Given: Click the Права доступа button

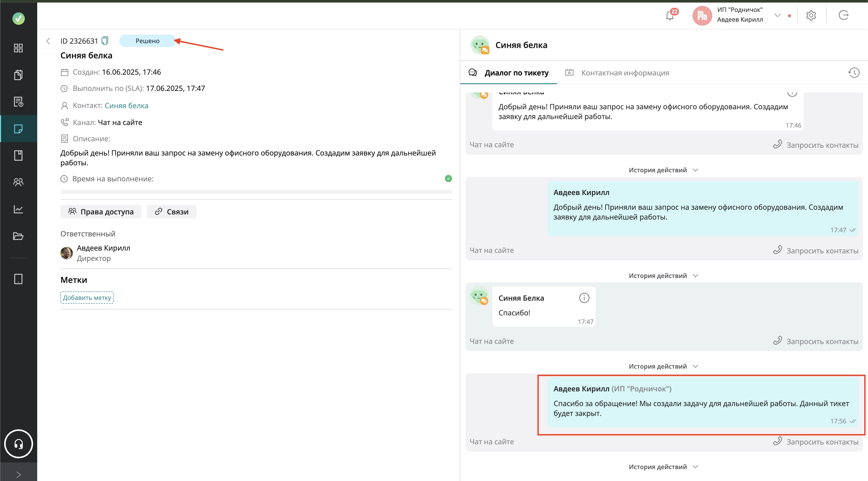Looking at the screenshot, I should point(101,212).
